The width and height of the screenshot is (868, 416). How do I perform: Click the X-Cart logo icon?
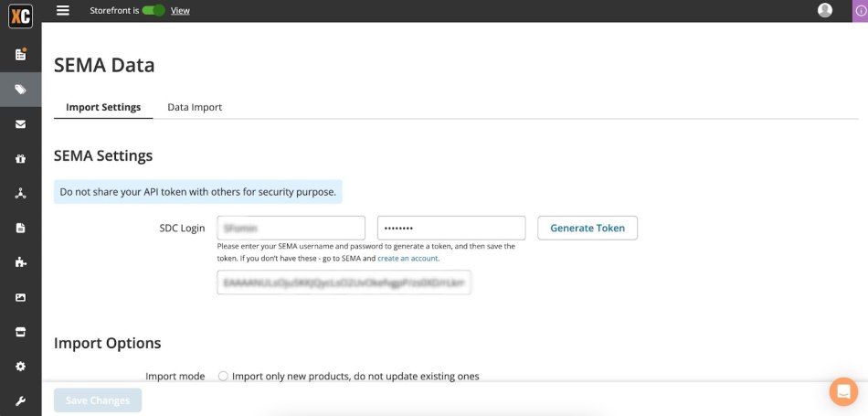click(20, 16)
